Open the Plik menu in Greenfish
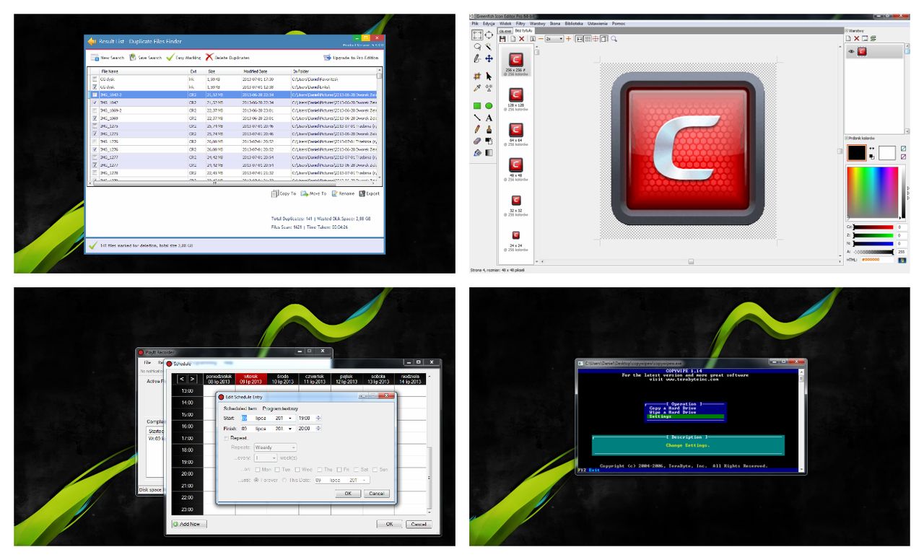The height and width of the screenshot is (560, 924). tap(475, 24)
